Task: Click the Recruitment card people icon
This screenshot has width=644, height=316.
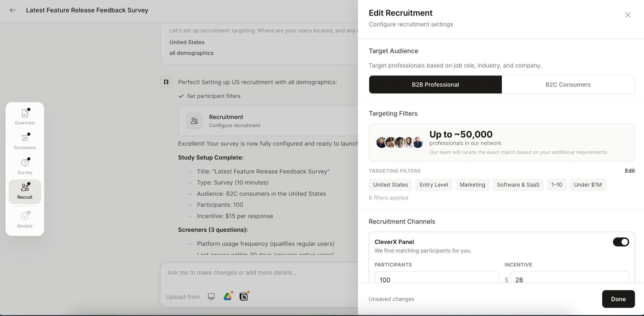Action: click(x=194, y=121)
